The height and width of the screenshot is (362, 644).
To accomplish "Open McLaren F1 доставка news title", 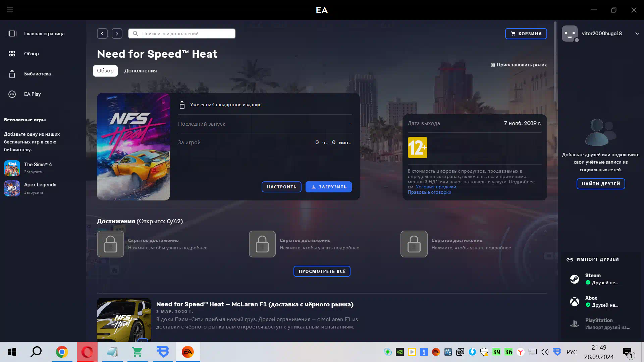I will 255,304.
